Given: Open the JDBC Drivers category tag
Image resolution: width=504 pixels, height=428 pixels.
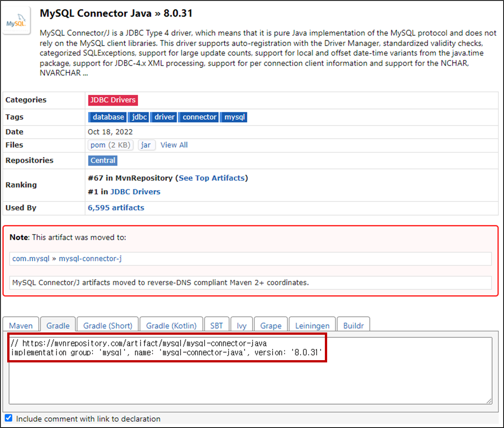Looking at the screenshot, I should tap(113, 100).
